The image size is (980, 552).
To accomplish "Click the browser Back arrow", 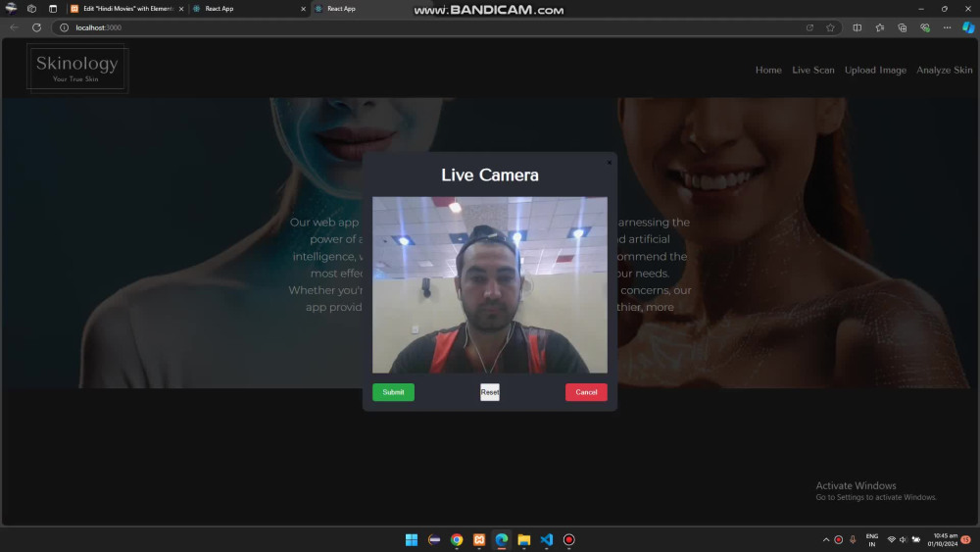I will [x=15, y=27].
